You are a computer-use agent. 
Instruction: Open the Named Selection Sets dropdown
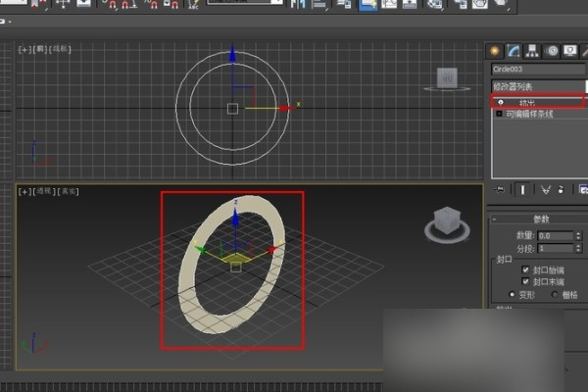tap(244, 2)
